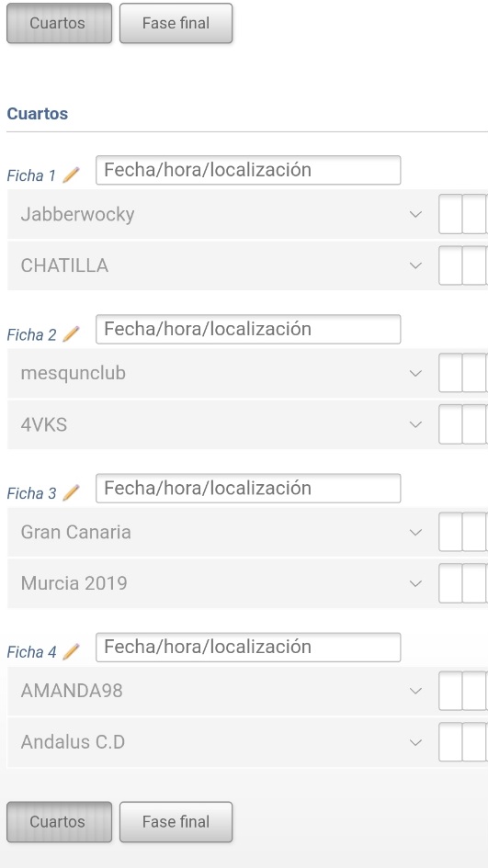The height and width of the screenshot is (868, 488).
Task: Open the 4VKS team dropdown
Action: 221,424
